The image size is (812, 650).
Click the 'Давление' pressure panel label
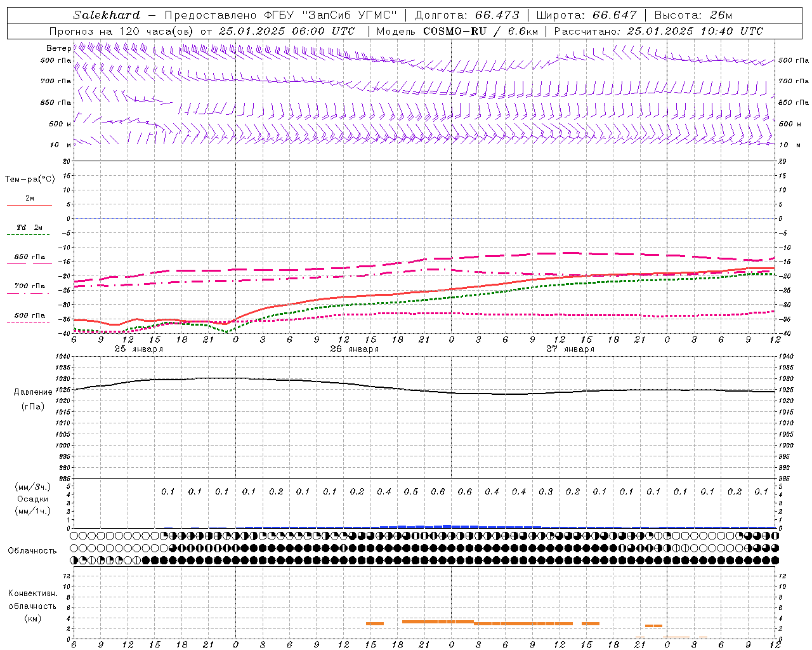click(x=33, y=392)
